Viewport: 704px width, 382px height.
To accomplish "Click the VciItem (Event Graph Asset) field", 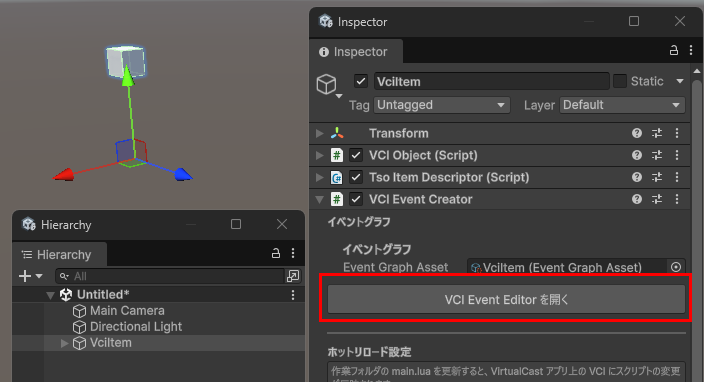I will pos(568,267).
